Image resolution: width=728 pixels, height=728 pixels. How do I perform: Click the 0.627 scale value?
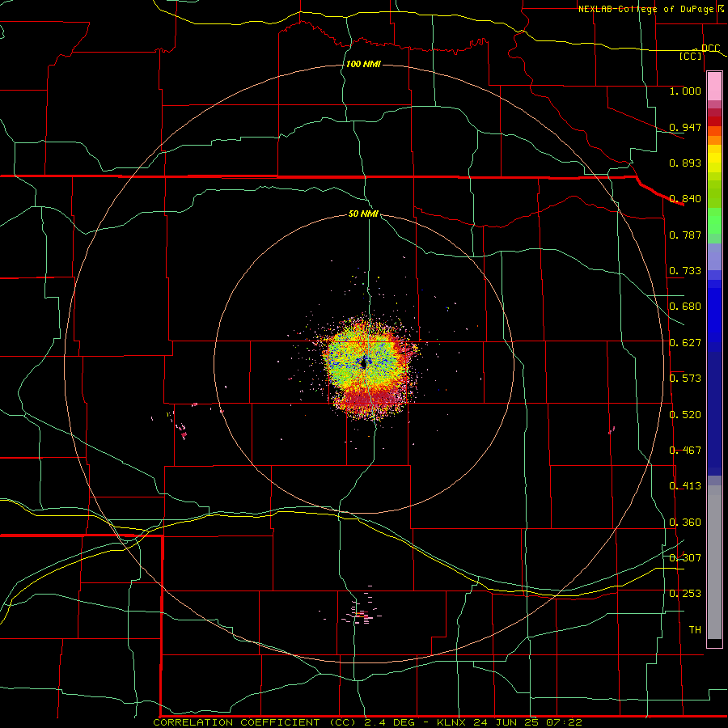point(685,343)
